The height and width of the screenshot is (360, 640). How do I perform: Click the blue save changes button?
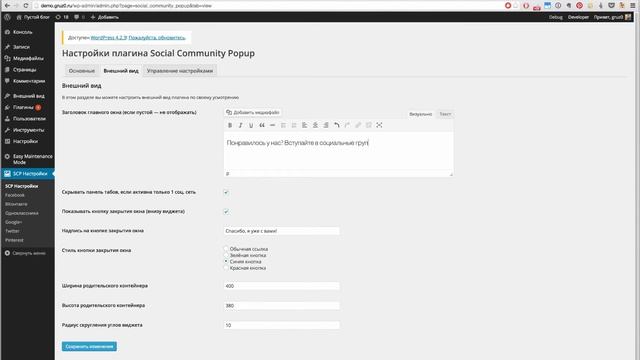point(89,347)
